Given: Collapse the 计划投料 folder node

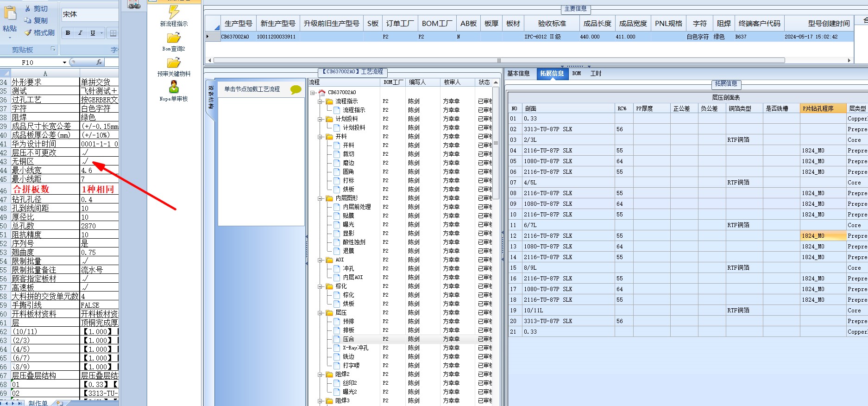Looking at the screenshot, I should pyautogui.click(x=320, y=119).
